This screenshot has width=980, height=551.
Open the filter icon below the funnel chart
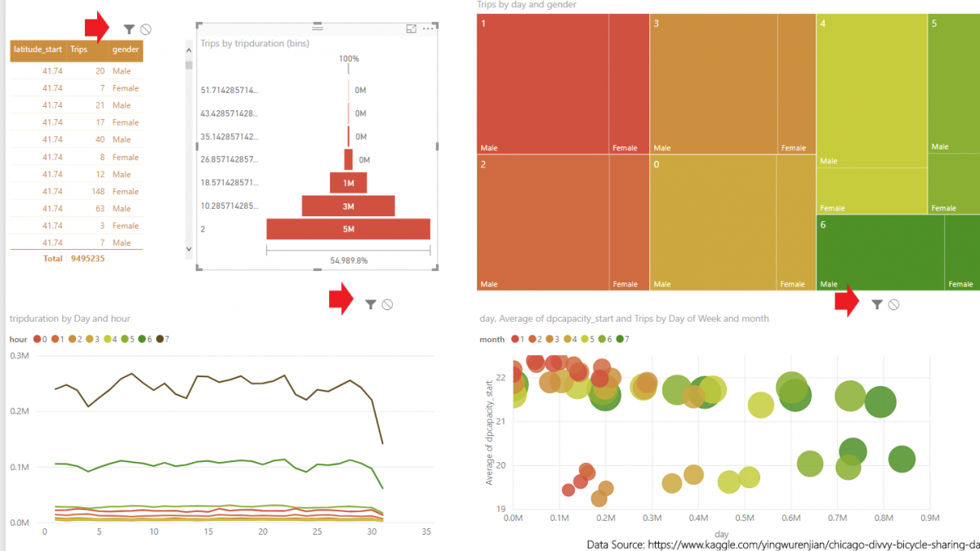coord(372,304)
